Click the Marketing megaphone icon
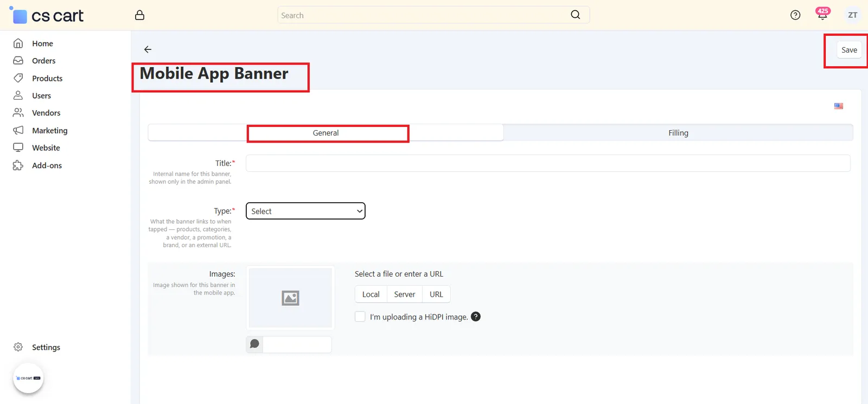 [x=18, y=130]
